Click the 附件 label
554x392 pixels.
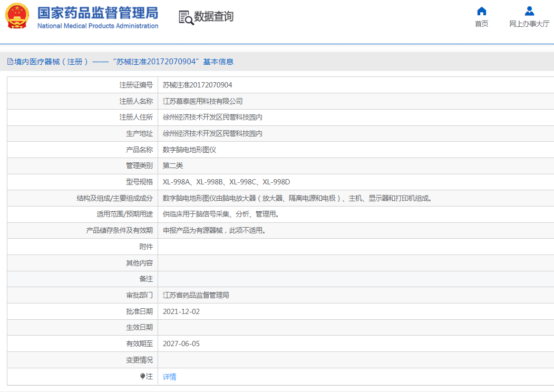(x=146, y=247)
